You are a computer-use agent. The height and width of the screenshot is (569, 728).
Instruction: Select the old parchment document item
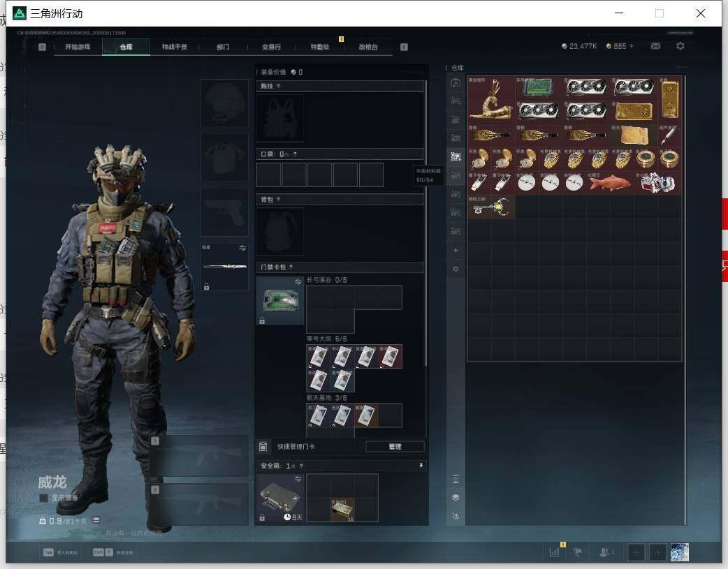coord(634,135)
